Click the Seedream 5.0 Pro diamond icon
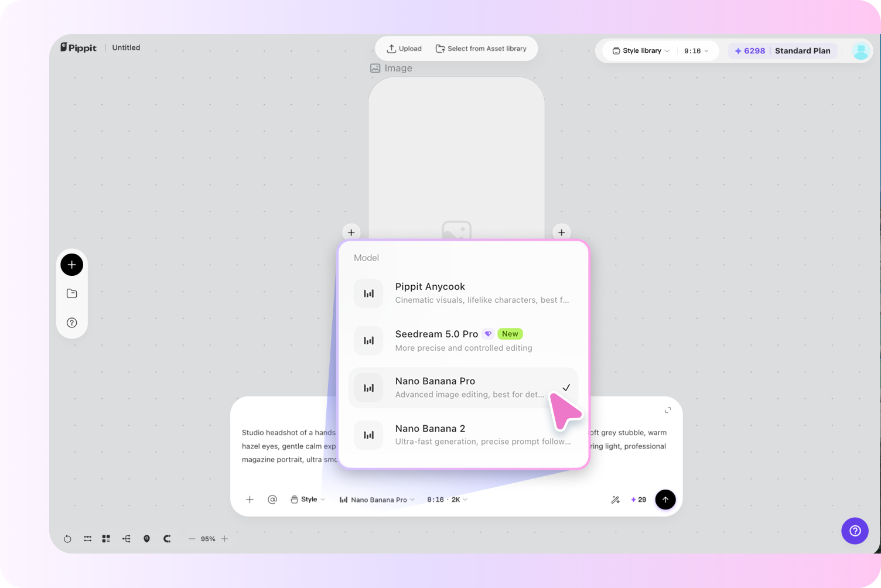881x588 pixels. pos(488,334)
